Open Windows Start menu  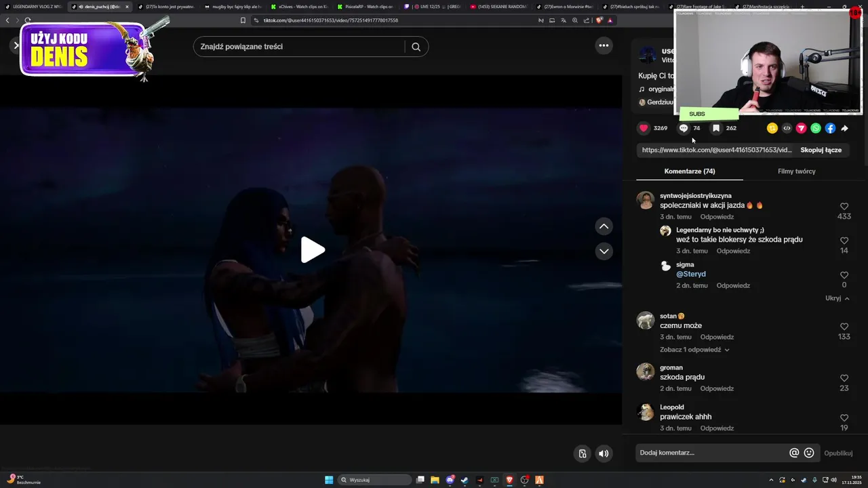[329, 480]
